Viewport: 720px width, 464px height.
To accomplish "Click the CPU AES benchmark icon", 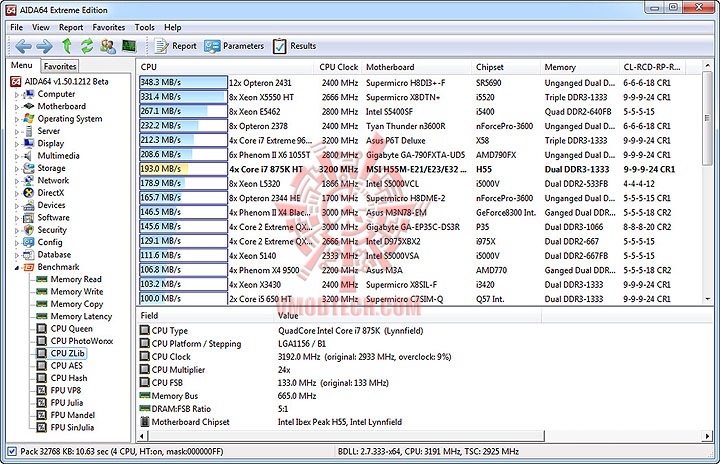I will pos(42,366).
